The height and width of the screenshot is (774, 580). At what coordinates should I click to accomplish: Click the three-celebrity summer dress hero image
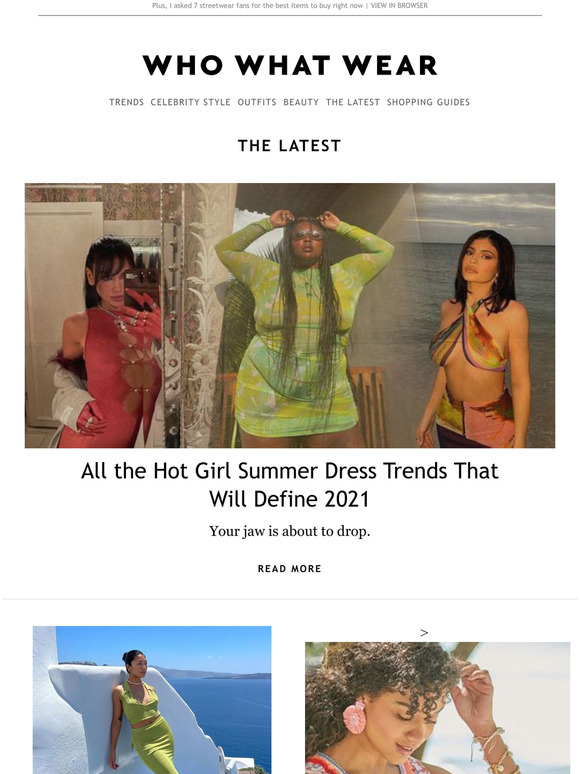[290, 315]
